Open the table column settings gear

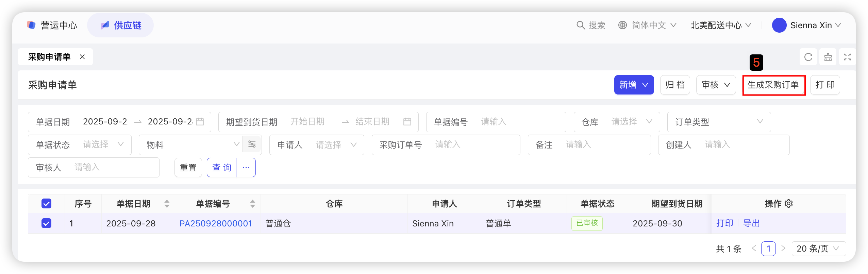point(789,204)
